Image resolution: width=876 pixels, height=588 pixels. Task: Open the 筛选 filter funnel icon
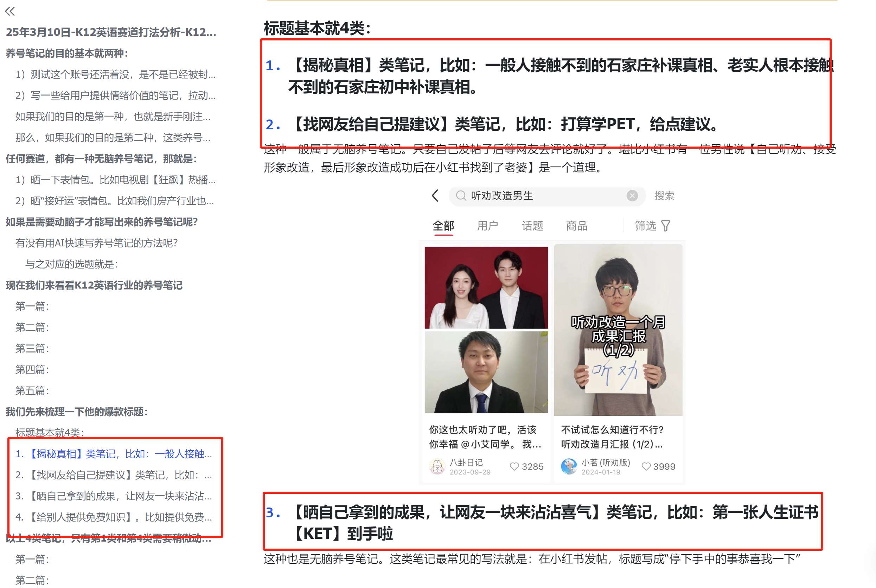coord(666,226)
